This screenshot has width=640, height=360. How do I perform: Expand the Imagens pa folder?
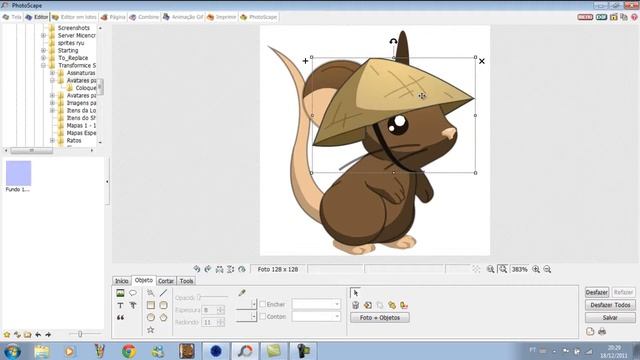point(52,103)
